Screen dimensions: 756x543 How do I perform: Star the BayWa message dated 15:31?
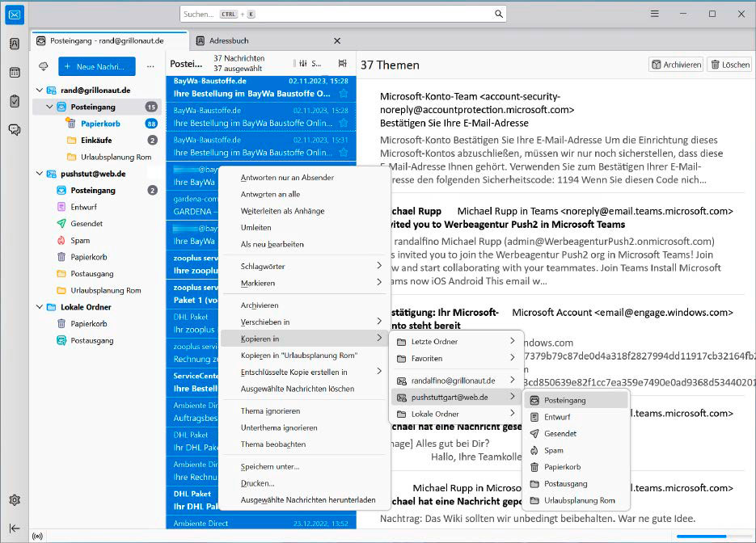coord(344,152)
